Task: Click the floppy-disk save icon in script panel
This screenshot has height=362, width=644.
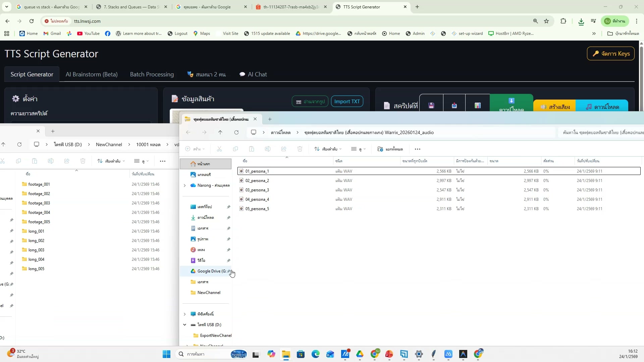Action: coord(431,105)
